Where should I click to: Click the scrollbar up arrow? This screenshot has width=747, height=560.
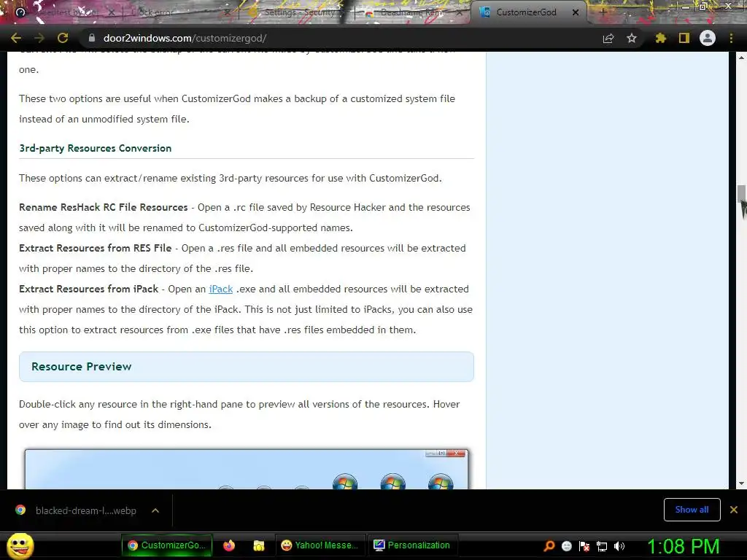741,57
